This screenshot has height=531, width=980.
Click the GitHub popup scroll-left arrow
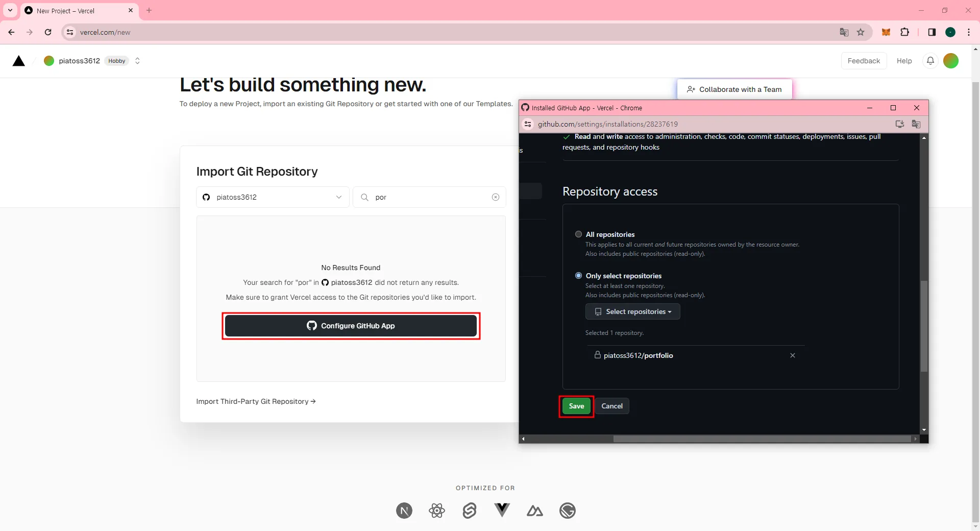click(x=523, y=439)
